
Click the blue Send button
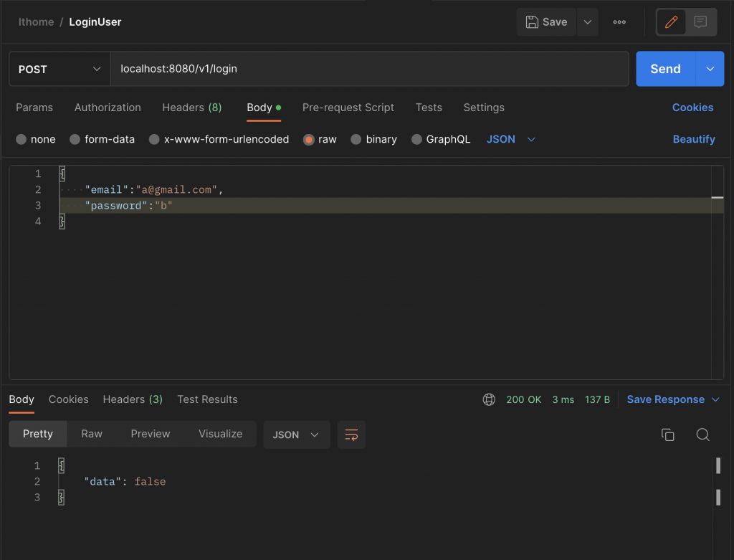pos(666,69)
